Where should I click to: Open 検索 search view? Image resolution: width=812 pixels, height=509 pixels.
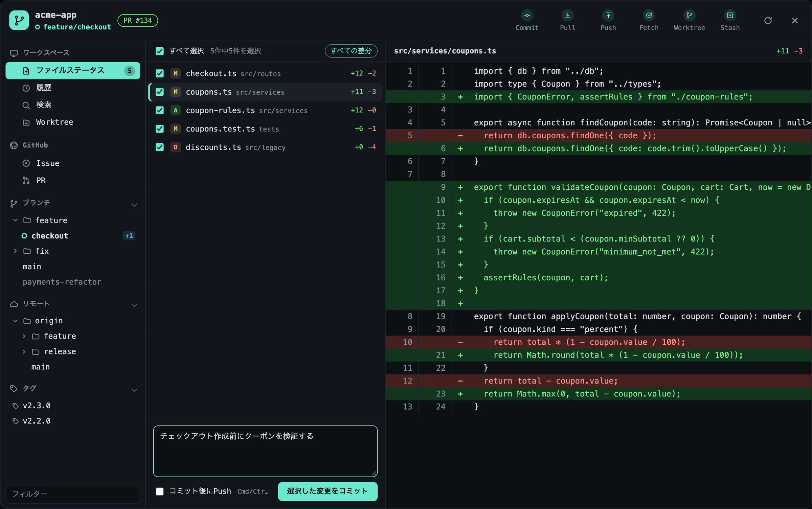click(73, 105)
